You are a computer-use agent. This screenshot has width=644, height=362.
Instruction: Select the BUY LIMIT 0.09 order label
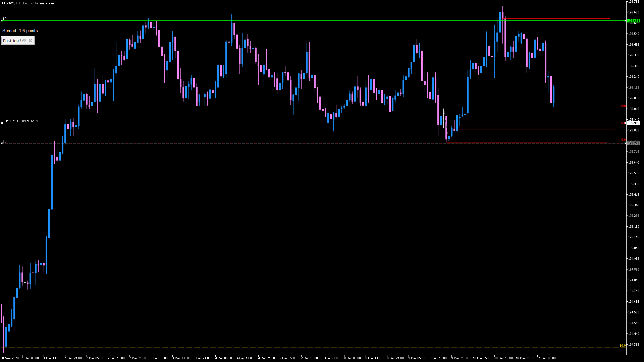tap(22, 121)
